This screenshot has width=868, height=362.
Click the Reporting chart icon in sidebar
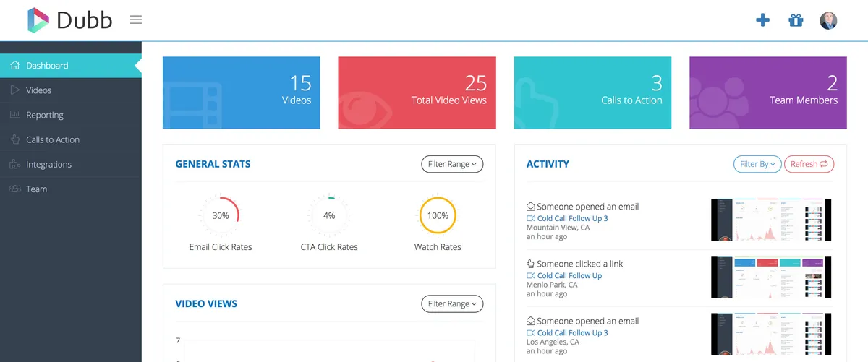pos(14,115)
